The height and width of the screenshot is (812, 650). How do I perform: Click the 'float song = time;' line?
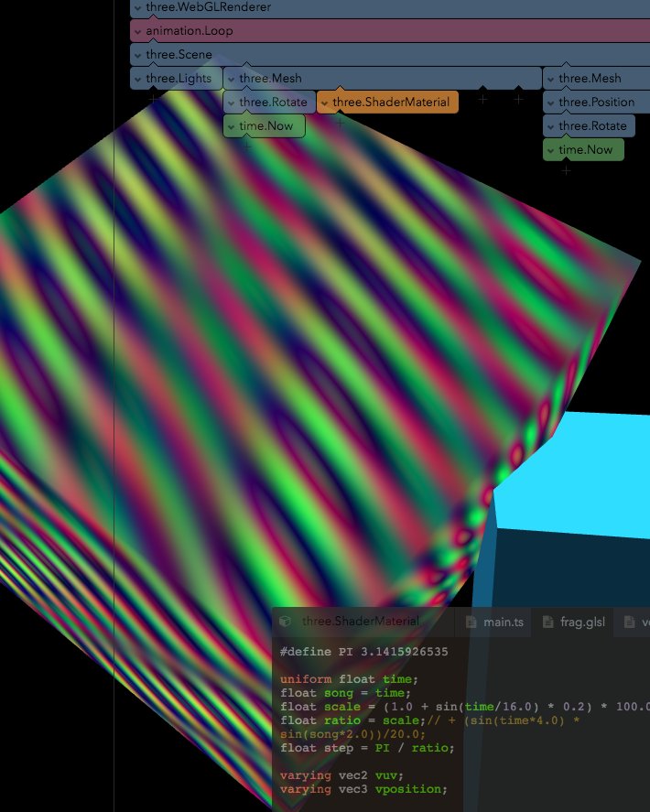click(x=345, y=693)
